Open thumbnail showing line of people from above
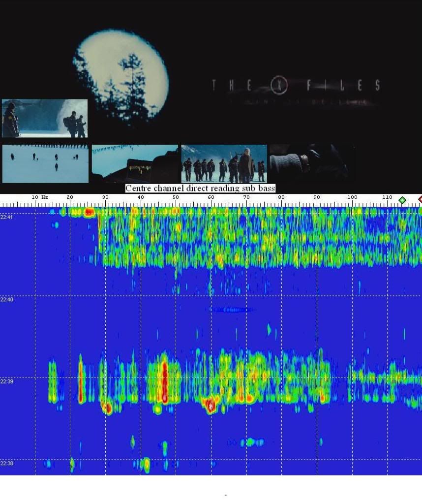422x504 pixels. 135,163
